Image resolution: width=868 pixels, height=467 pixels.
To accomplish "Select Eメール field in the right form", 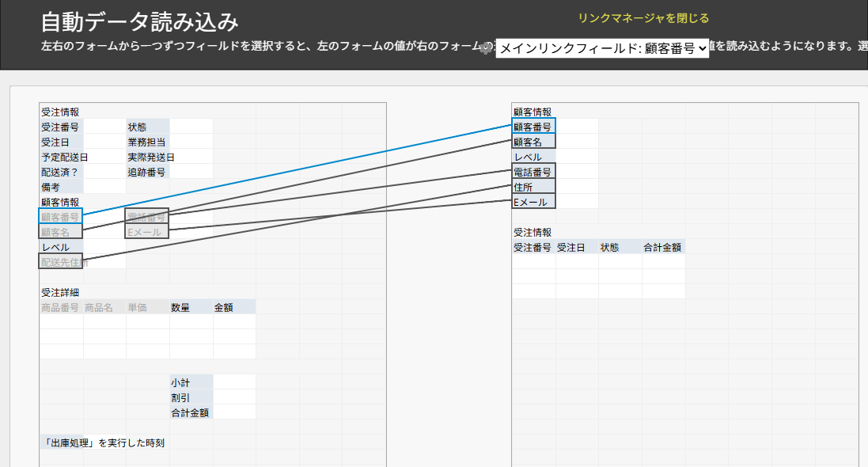I will click(x=533, y=202).
